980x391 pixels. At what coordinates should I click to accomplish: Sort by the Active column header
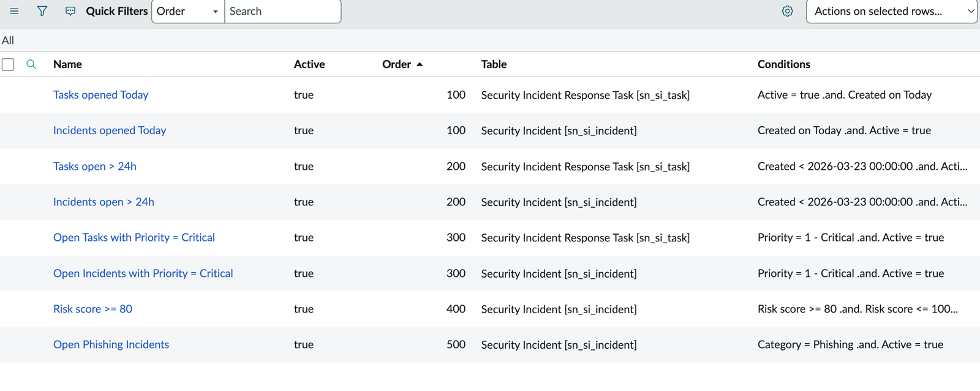pyautogui.click(x=309, y=64)
